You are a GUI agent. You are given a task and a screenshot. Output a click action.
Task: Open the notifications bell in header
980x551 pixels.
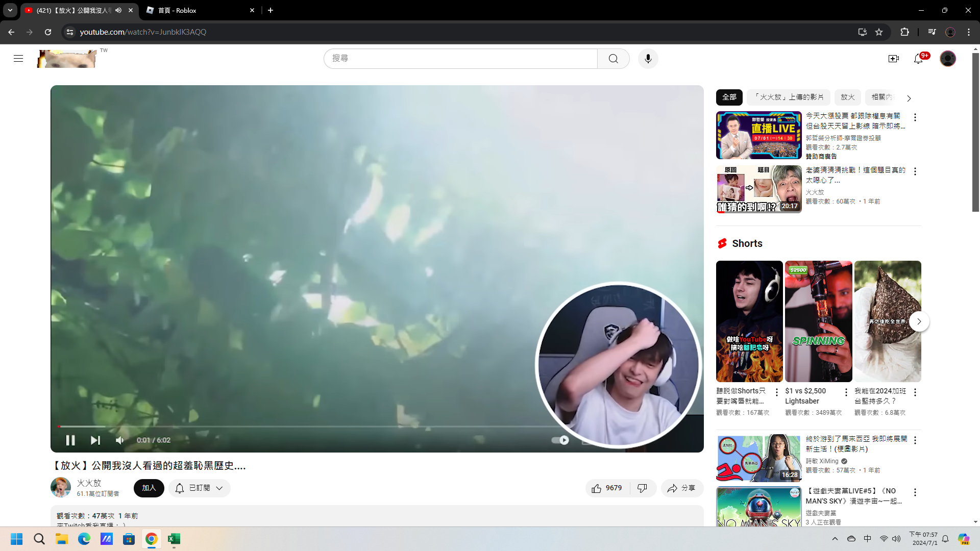918,59
